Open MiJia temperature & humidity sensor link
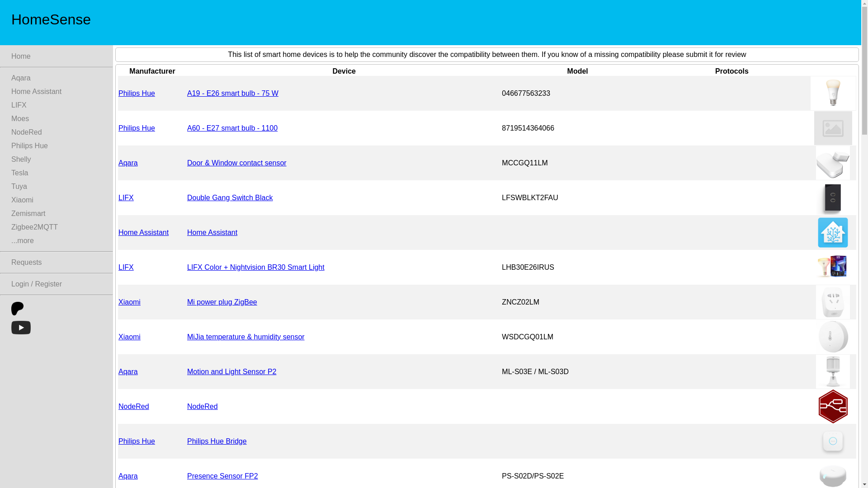The height and width of the screenshot is (488, 868). [246, 337]
